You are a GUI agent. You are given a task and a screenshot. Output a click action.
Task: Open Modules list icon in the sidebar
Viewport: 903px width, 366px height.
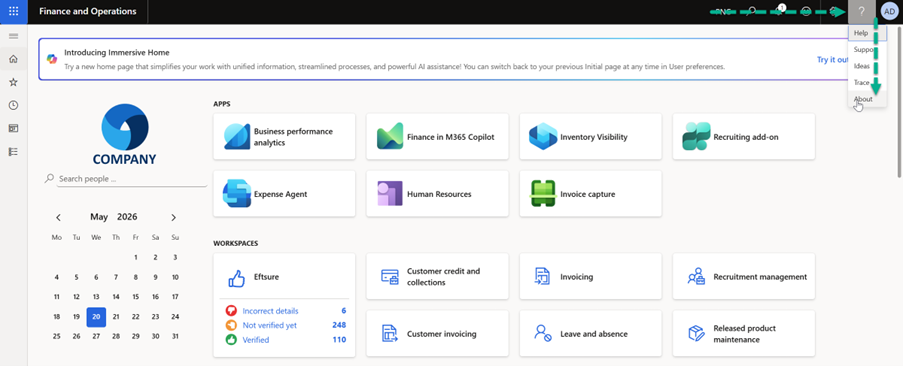[14, 151]
